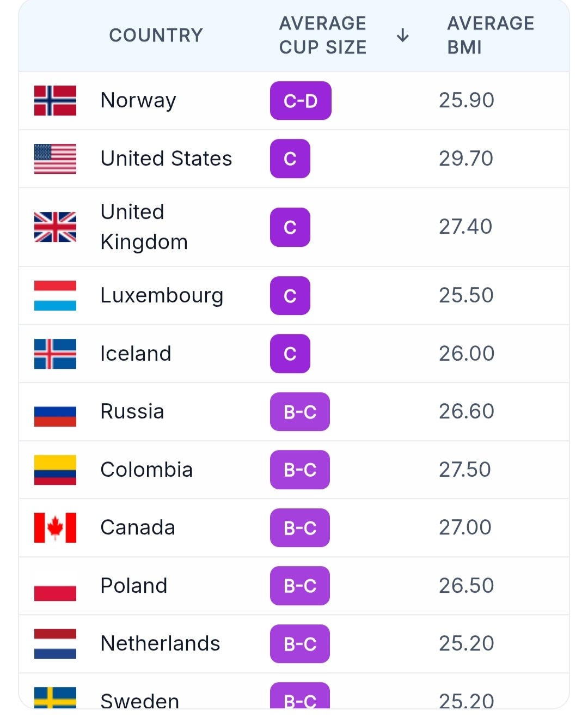Select the Netherlands country name
The height and width of the screenshot is (717, 588).
pos(160,643)
